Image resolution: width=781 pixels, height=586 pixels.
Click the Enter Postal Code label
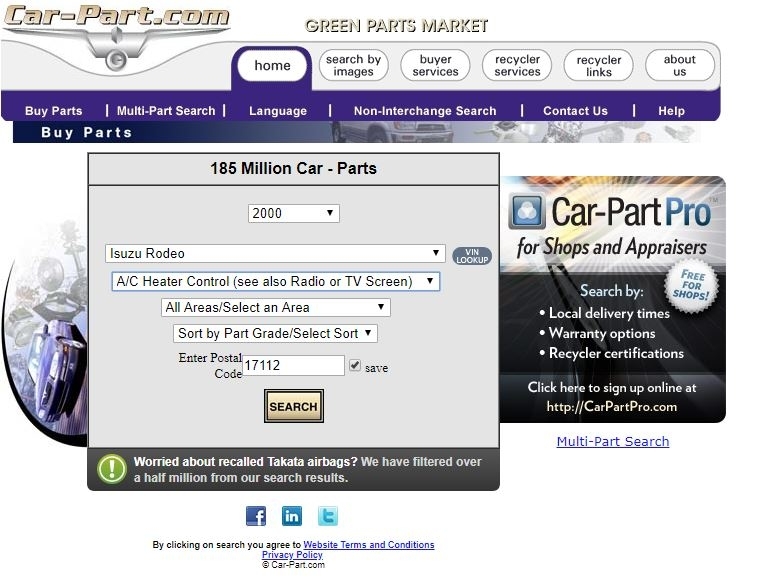[210, 365]
